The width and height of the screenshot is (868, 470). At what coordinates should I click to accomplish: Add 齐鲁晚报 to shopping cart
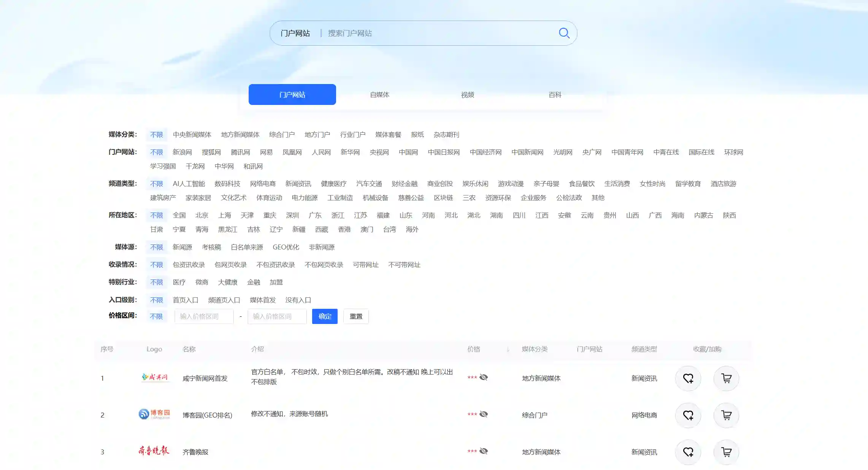coord(726,452)
